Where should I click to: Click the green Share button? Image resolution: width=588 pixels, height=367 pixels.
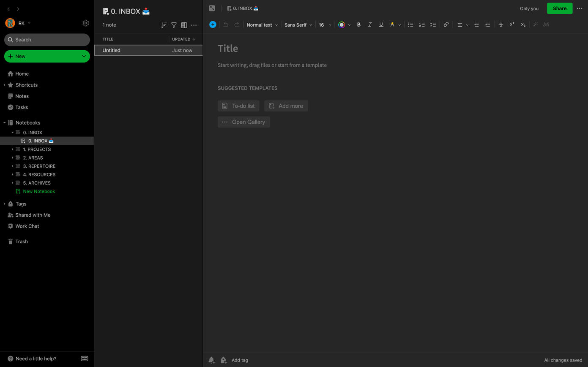pyautogui.click(x=559, y=8)
